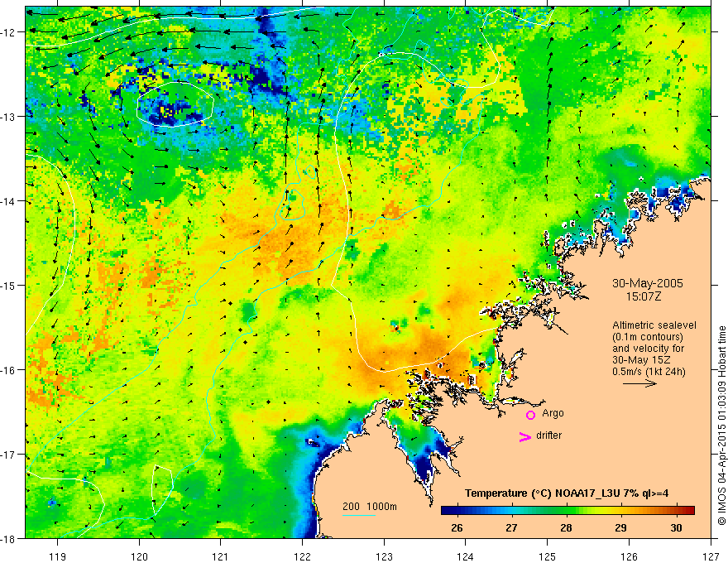The height and width of the screenshot is (563, 728).
Task: Click the latitude axis label -14
Action: pos(9,201)
